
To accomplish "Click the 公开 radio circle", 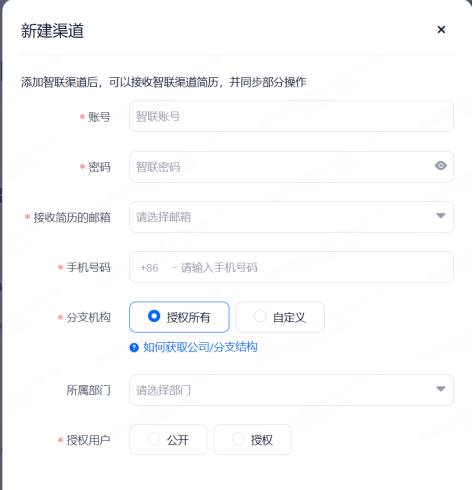I will coord(154,439).
